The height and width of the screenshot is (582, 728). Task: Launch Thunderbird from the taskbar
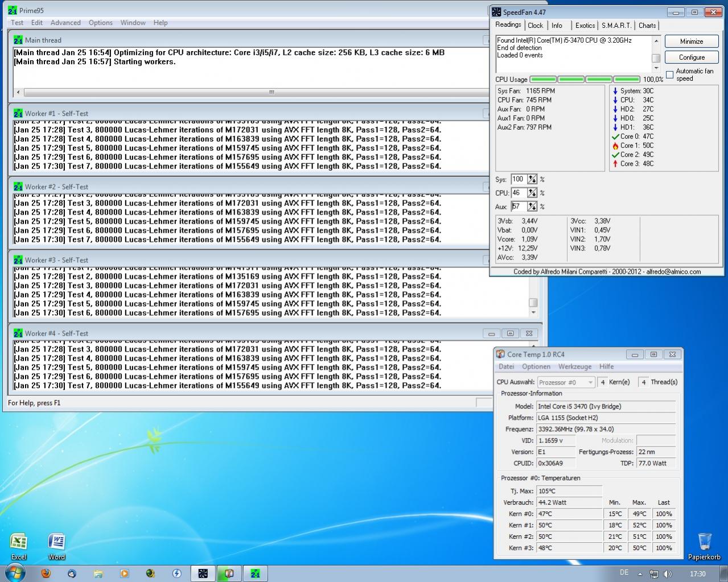(71, 573)
